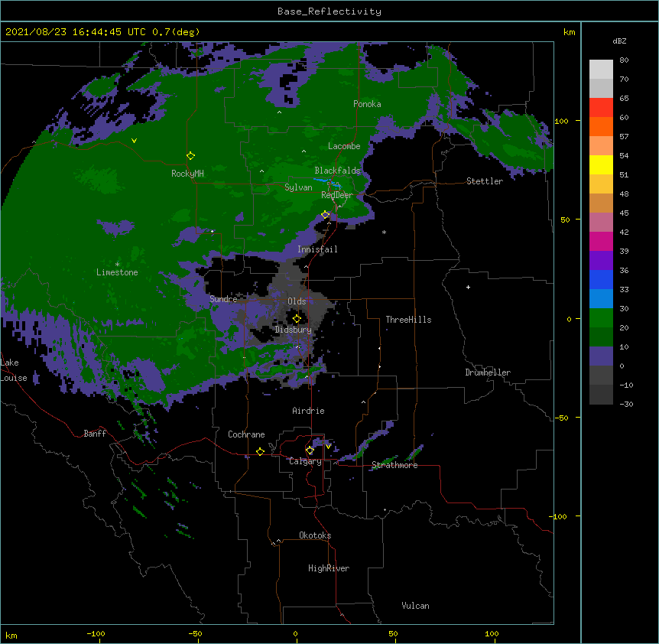The height and width of the screenshot is (644, 659).
Task: Click the HighRiver label
Action: coord(329,568)
